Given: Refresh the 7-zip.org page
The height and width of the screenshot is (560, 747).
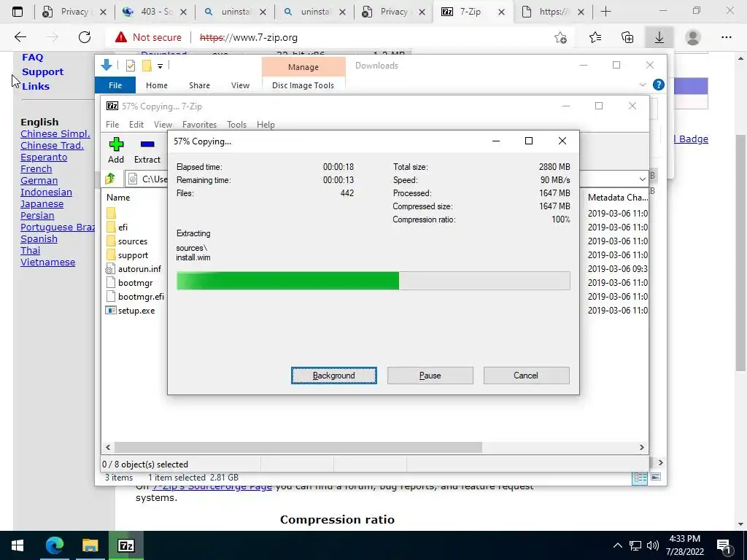Looking at the screenshot, I should coord(85,37).
